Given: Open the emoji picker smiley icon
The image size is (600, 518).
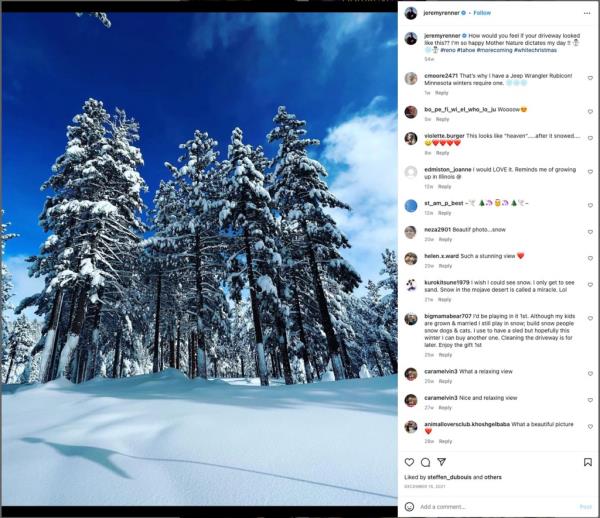Looking at the screenshot, I should click(409, 507).
